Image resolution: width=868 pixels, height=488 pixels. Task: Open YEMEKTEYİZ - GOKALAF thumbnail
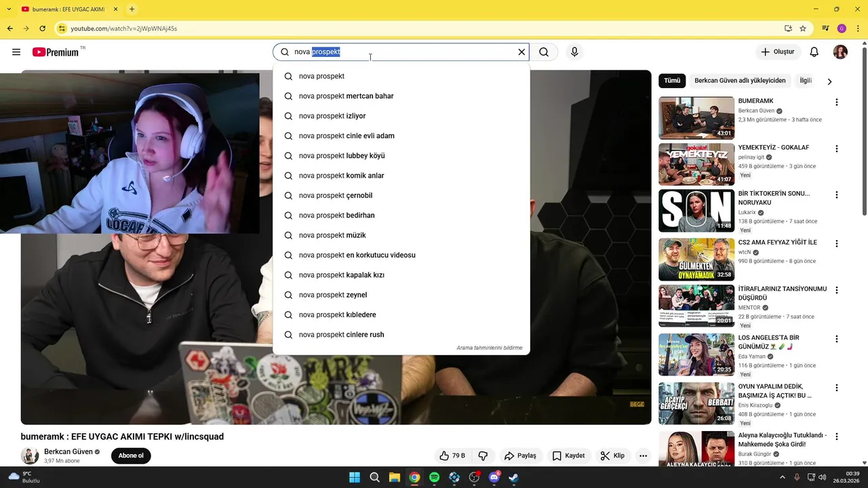click(696, 164)
